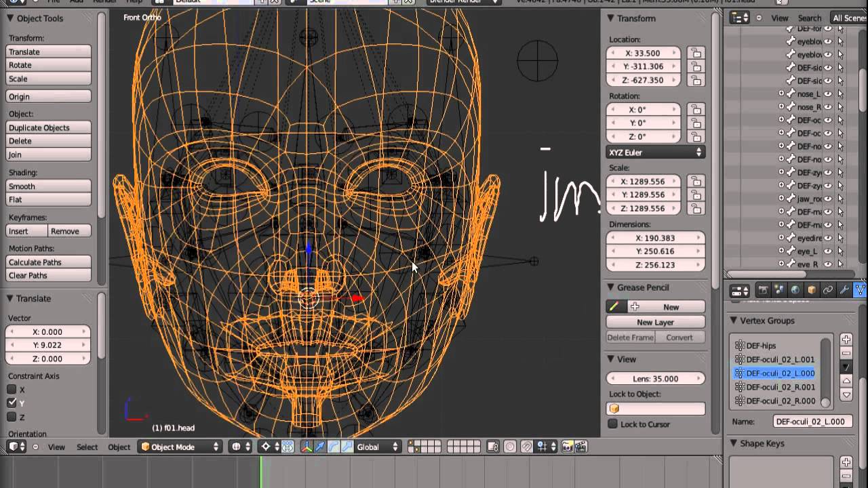868x488 pixels.
Task: Collapse the Grease Pencil panel
Action: coord(610,287)
